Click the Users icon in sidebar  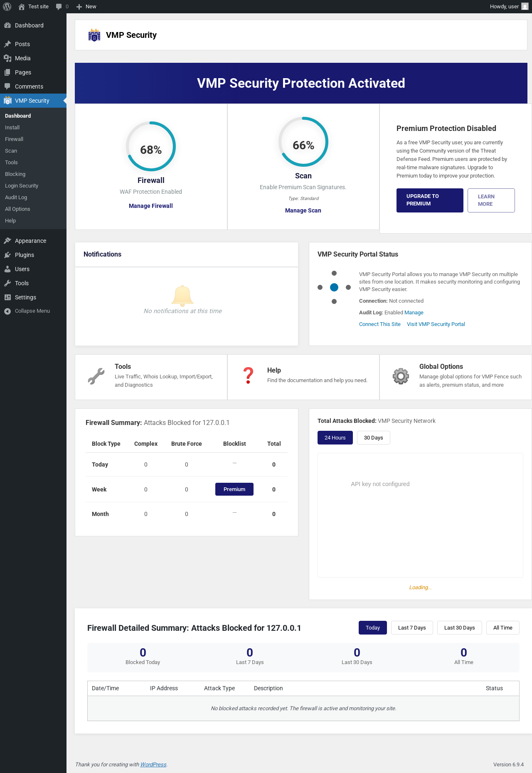7,269
